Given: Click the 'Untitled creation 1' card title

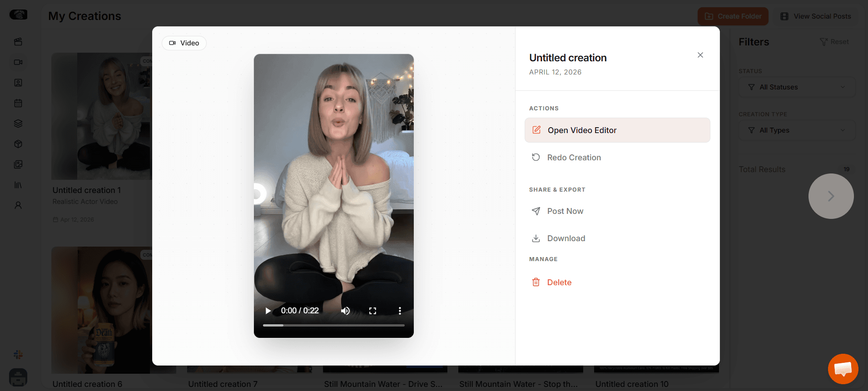Looking at the screenshot, I should click(x=87, y=190).
